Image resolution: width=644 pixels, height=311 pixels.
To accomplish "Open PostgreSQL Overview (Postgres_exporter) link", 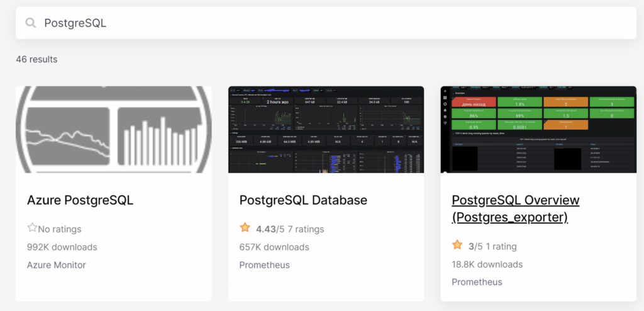I will point(515,208).
